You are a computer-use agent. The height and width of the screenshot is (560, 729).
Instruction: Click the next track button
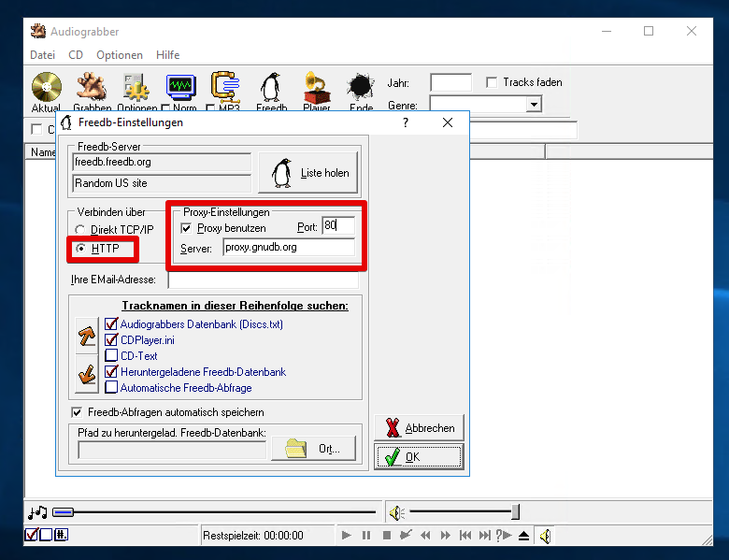[484, 536]
